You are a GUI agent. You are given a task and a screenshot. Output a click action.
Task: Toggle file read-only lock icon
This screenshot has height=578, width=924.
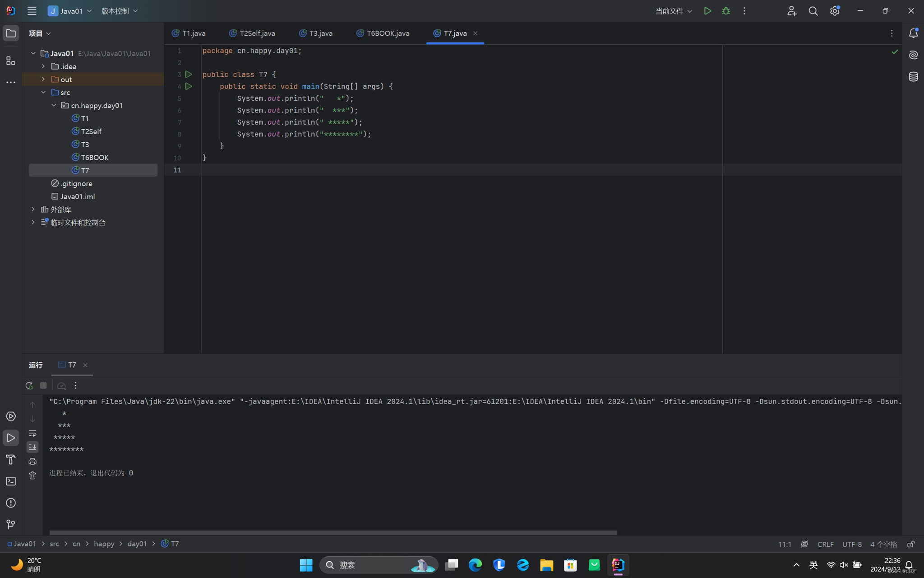pyautogui.click(x=911, y=544)
